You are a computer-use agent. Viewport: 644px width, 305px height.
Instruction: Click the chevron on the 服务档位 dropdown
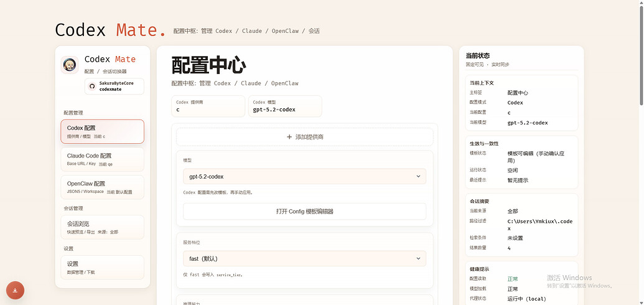pos(418,258)
